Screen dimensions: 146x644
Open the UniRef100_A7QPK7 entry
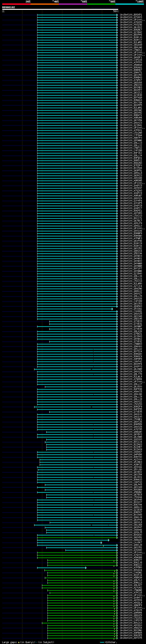tap(131, 80)
